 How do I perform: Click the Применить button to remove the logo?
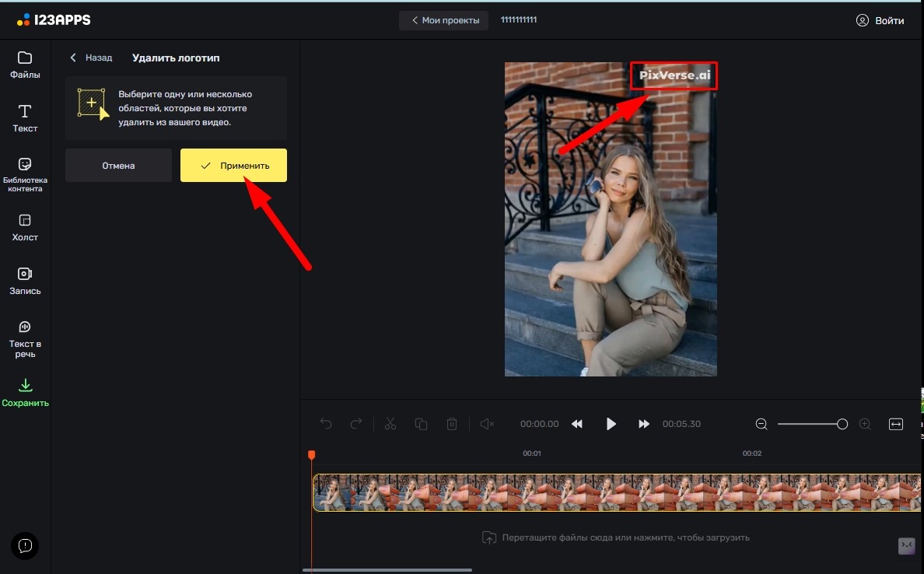(233, 165)
